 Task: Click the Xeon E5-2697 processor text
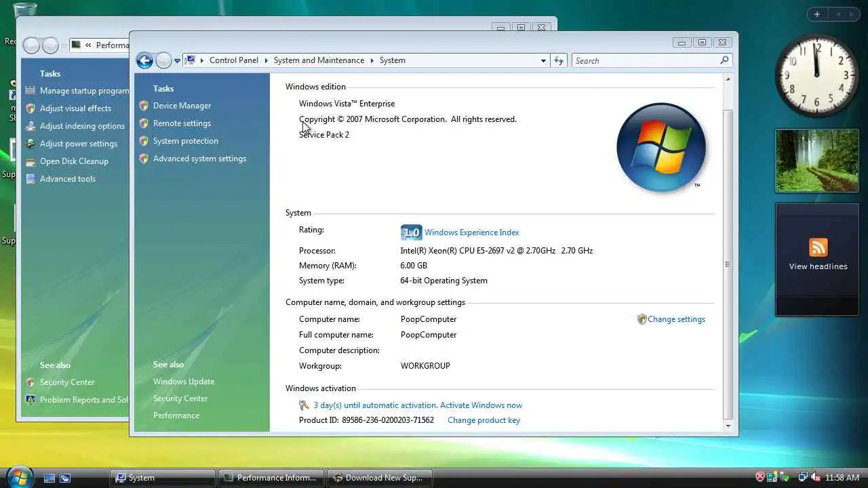pyautogui.click(x=496, y=251)
